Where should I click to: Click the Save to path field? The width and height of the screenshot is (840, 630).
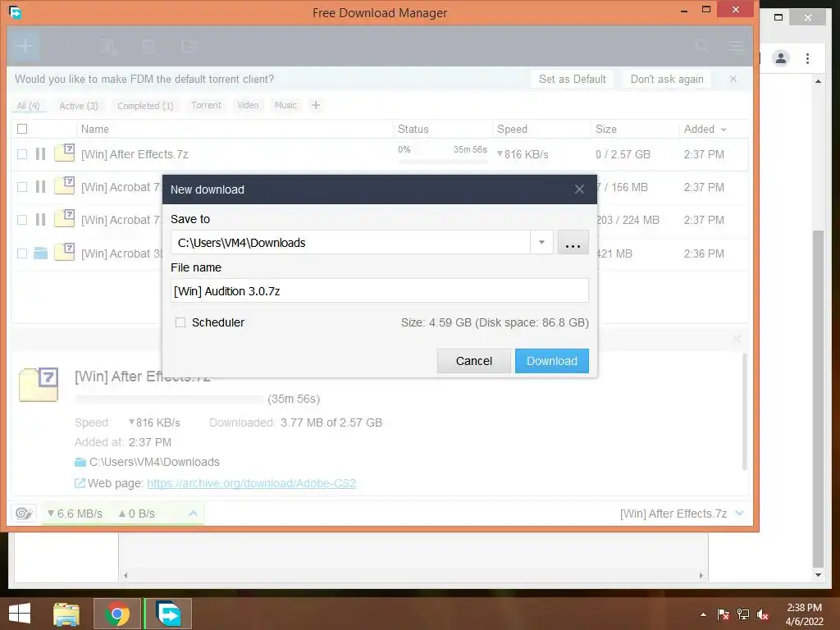(x=350, y=243)
